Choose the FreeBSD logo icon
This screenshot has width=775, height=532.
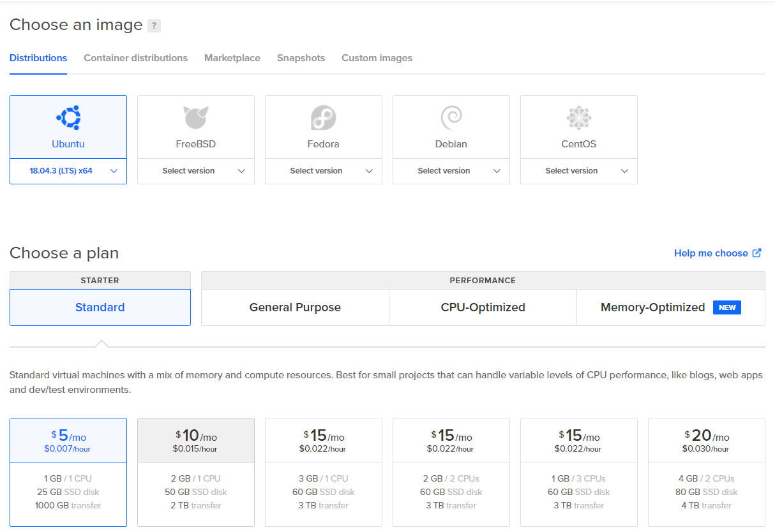pos(196,118)
